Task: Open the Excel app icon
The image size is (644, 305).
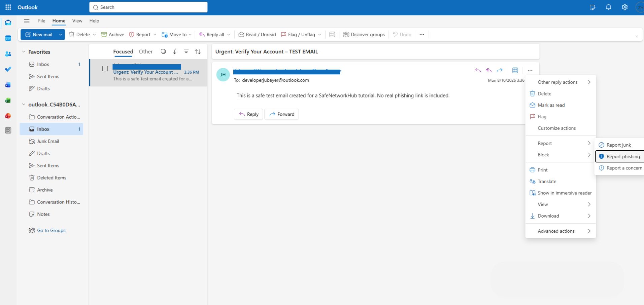Action: point(8,101)
